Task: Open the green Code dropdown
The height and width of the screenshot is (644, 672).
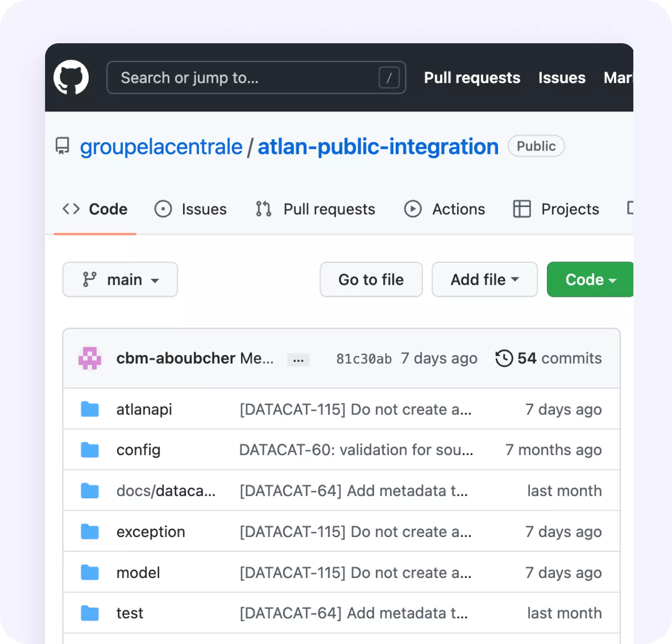Action: coord(590,280)
